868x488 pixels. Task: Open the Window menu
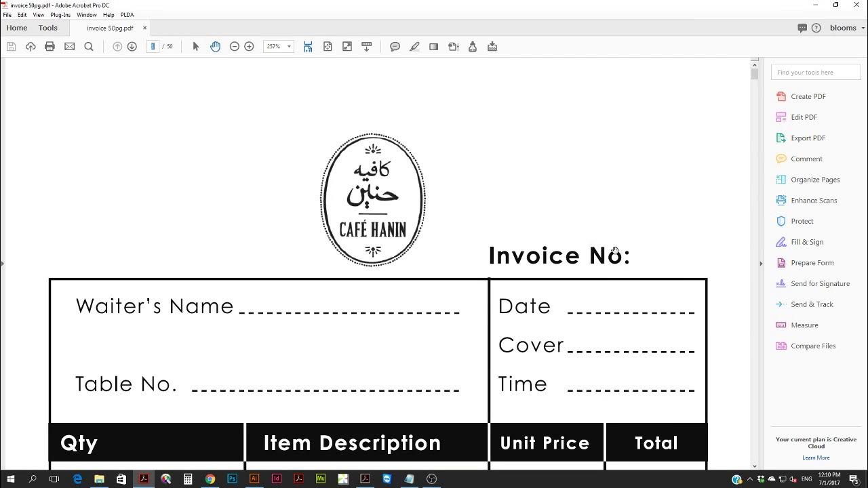[87, 15]
